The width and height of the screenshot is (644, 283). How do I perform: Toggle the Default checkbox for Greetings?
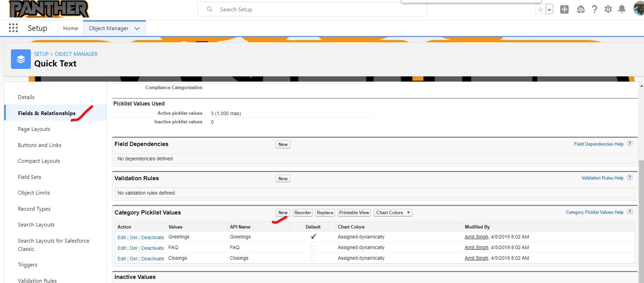313,237
